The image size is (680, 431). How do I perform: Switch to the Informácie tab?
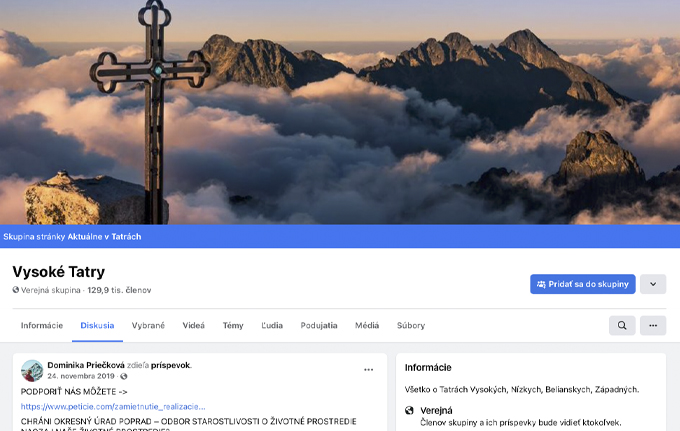point(42,325)
